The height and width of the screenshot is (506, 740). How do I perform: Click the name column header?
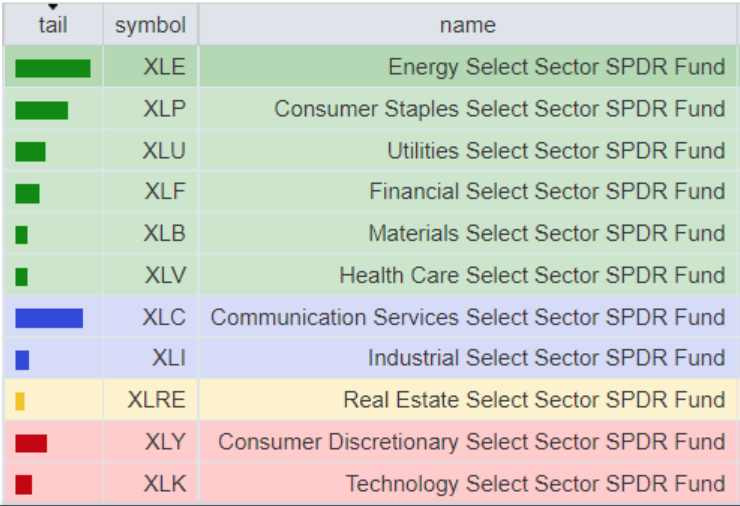tap(467, 25)
